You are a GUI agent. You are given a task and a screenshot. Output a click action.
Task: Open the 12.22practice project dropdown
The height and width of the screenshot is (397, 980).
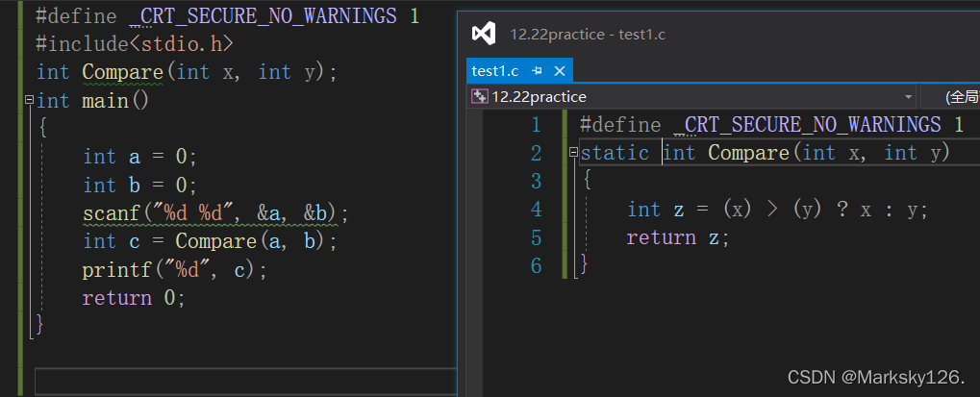coord(908,97)
